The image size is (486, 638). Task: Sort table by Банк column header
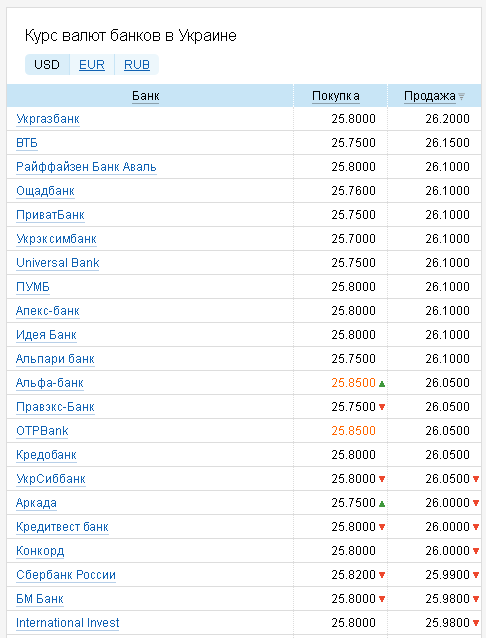[x=146, y=96]
